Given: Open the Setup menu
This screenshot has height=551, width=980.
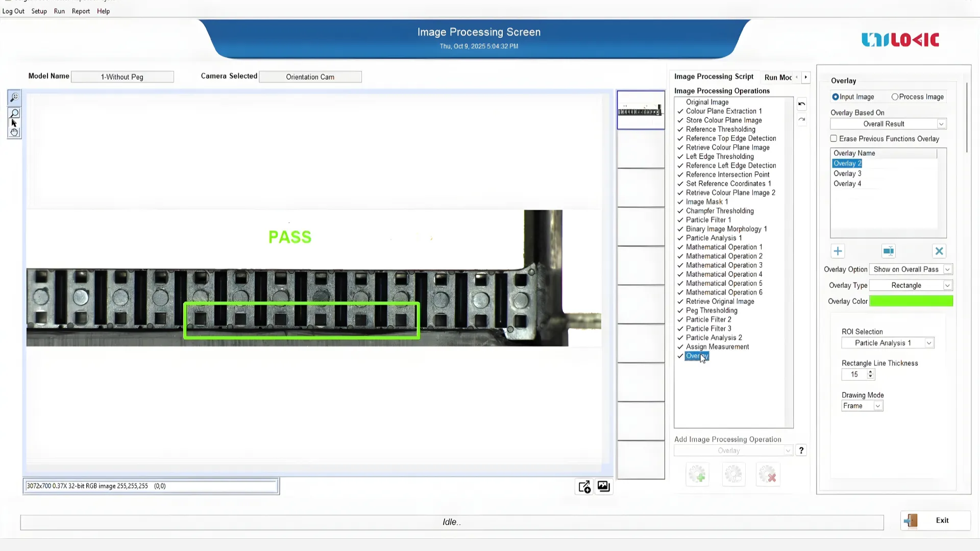Looking at the screenshot, I should click(39, 11).
